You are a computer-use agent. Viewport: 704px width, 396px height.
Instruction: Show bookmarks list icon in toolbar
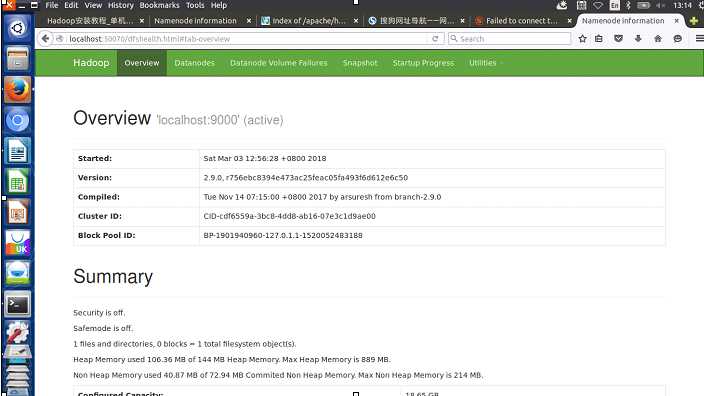point(599,39)
